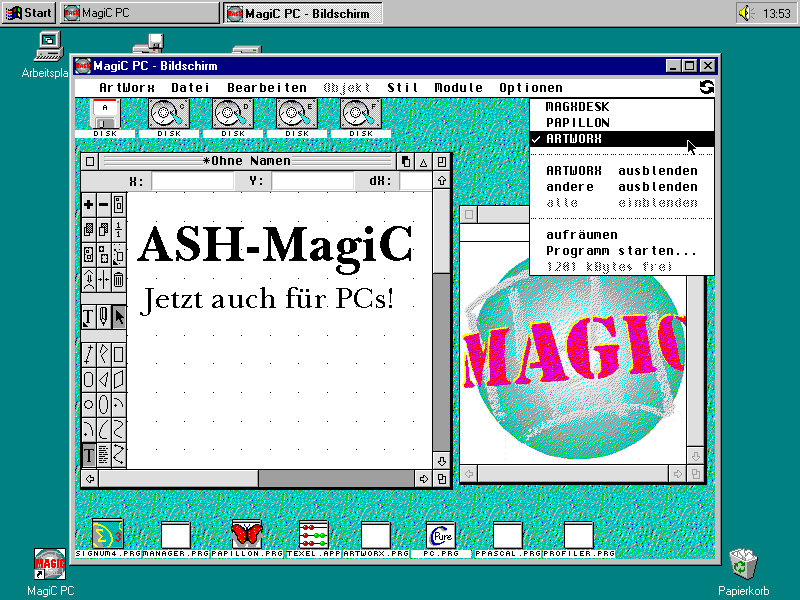Screen dimensions: 800x600
Task: Click vertical scrollbar thumb in Ohne Namen
Action: [x=441, y=232]
